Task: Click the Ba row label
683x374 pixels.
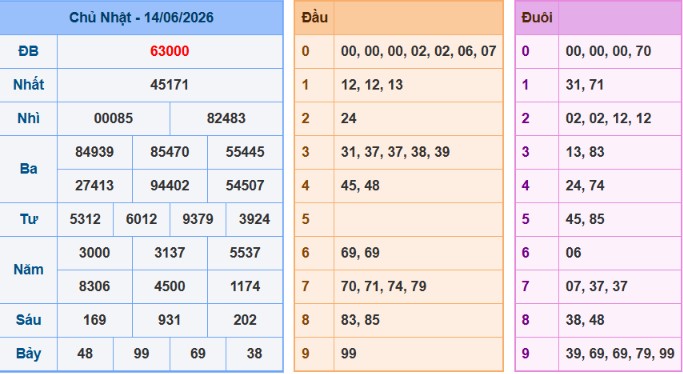Action: click(x=28, y=168)
